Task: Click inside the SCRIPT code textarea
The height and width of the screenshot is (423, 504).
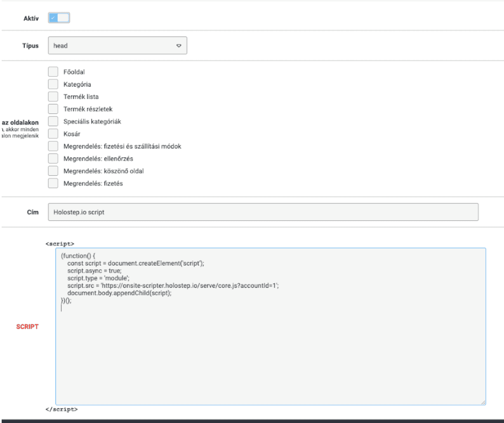Action: [271, 326]
